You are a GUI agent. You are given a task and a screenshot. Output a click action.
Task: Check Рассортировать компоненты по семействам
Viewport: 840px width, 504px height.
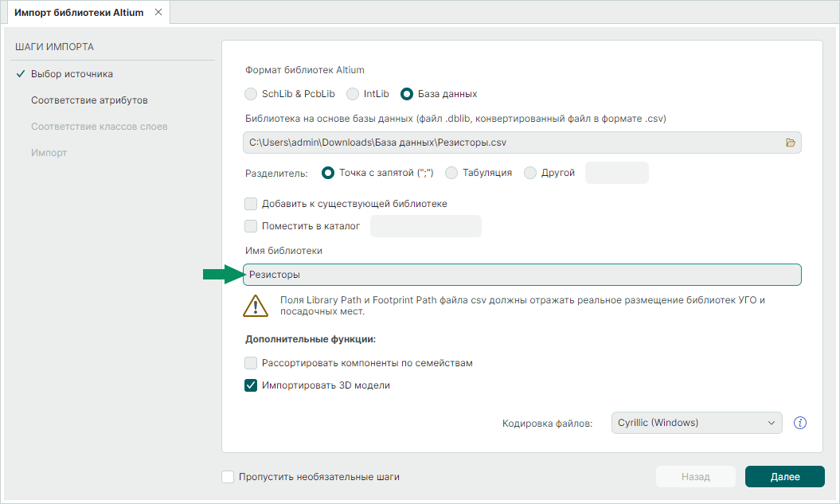point(251,363)
